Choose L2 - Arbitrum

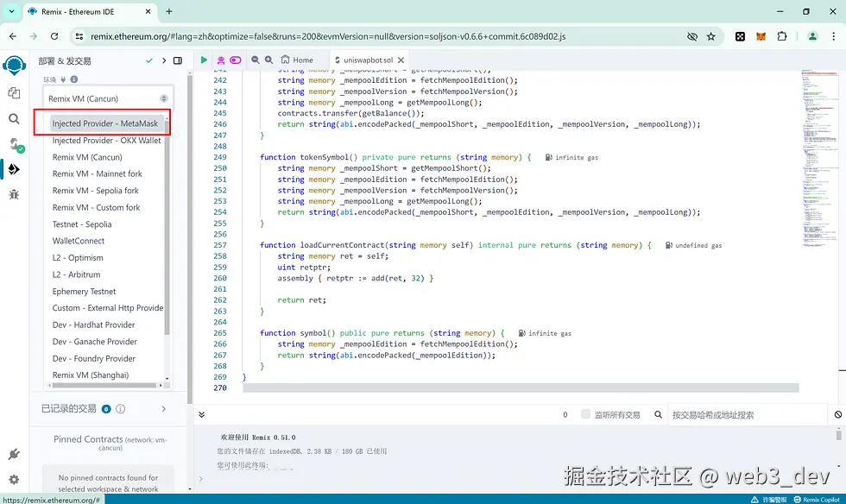tap(76, 274)
